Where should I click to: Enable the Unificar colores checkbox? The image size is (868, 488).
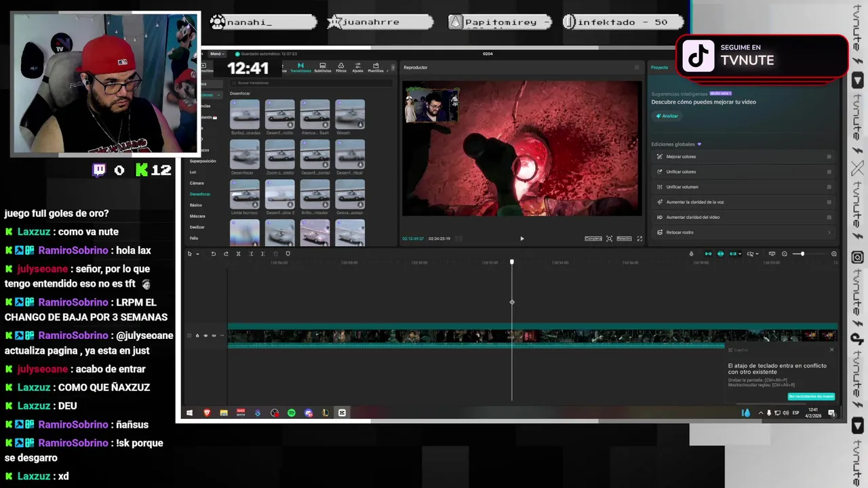point(829,171)
